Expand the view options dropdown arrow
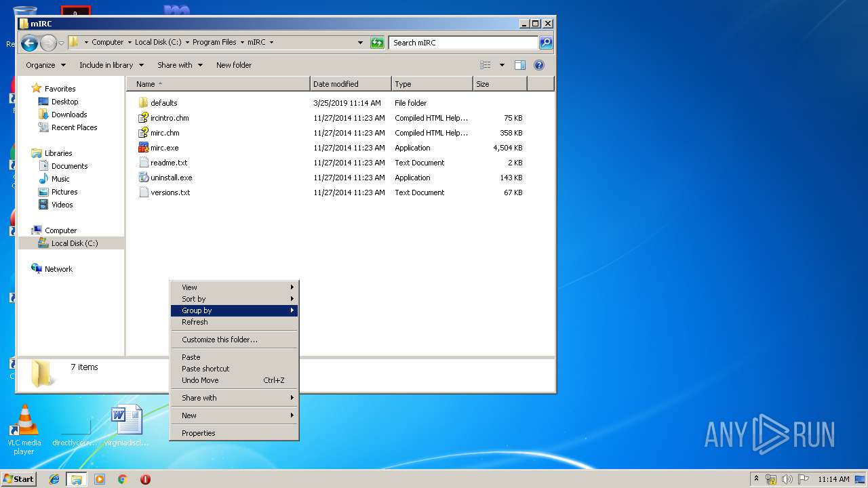 [x=502, y=65]
